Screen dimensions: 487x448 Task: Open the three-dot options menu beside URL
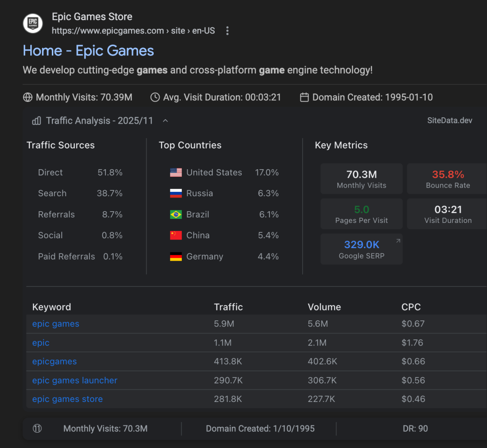point(227,31)
